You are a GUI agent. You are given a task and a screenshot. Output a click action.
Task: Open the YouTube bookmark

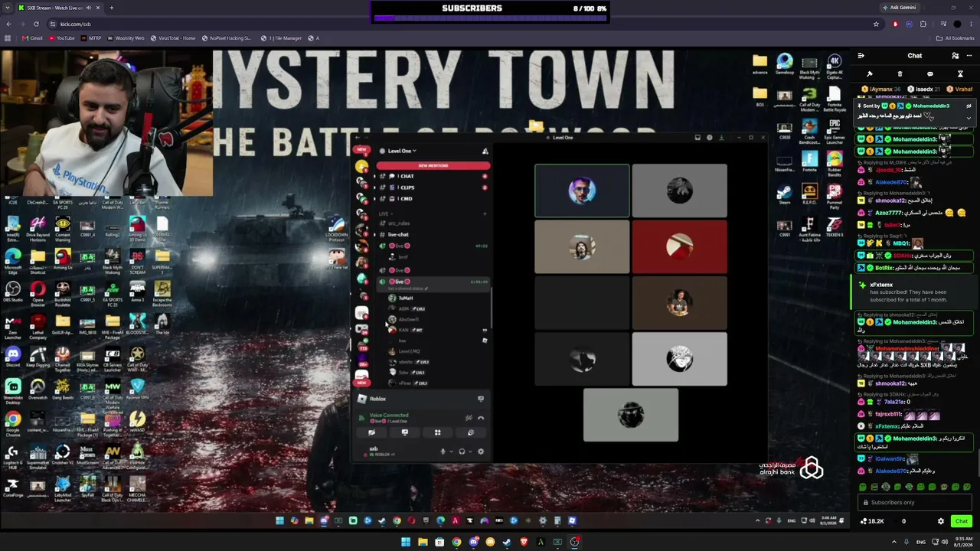click(x=61, y=38)
